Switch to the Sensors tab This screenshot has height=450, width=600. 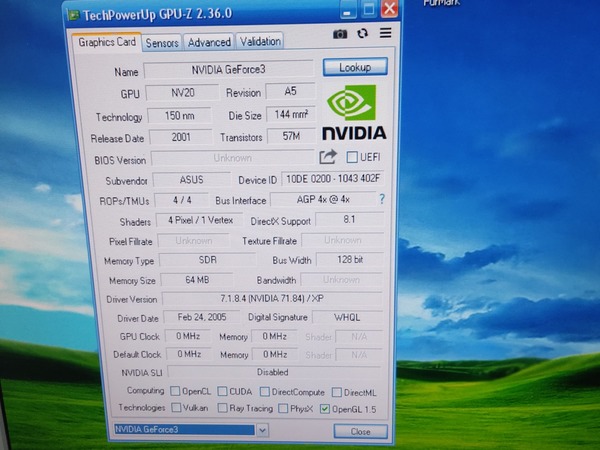pos(162,43)
